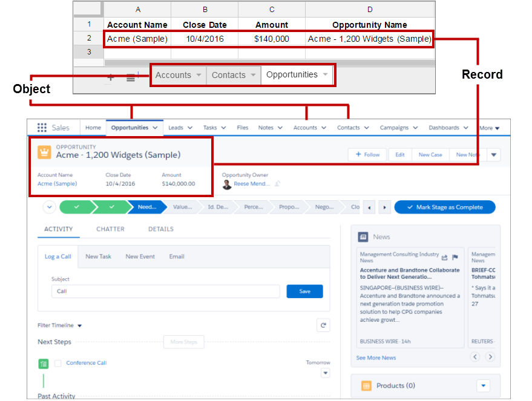
Task: Click the News panel icon
Action: (x=363, y=237)
